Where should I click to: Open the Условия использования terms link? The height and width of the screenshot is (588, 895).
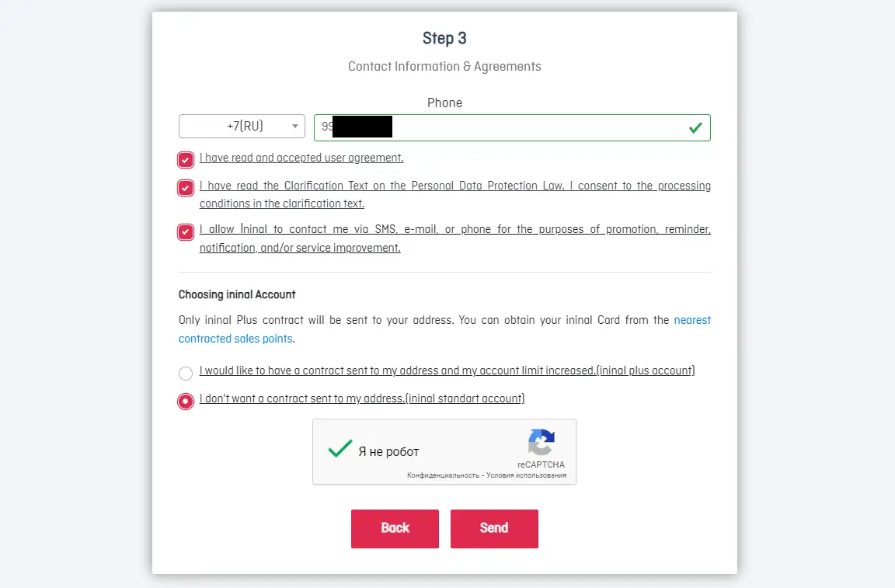(x=527, y=475)
